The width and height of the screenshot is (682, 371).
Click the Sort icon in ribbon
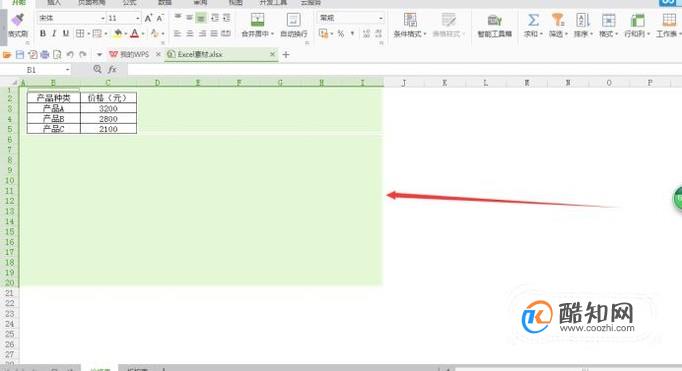[x=582, y=20]
